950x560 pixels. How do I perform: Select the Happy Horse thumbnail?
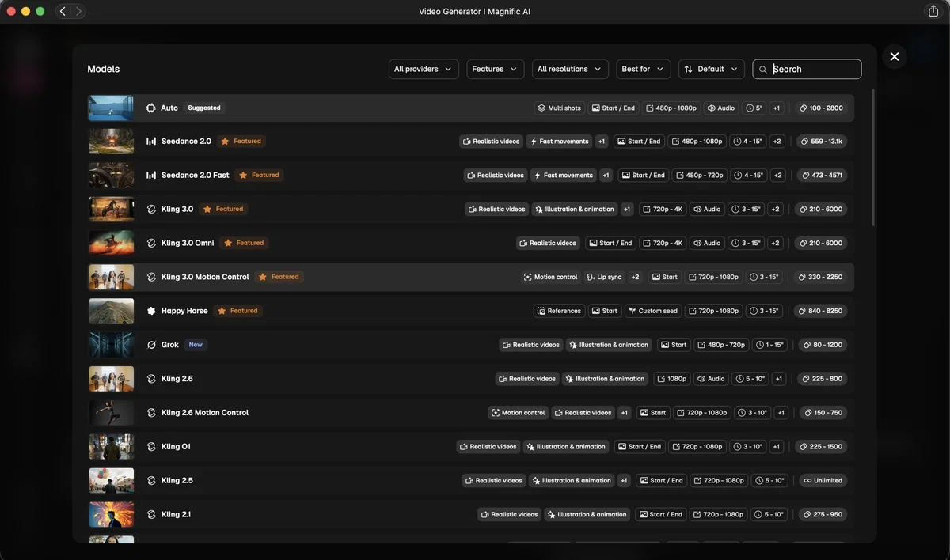tap(111, 312)
